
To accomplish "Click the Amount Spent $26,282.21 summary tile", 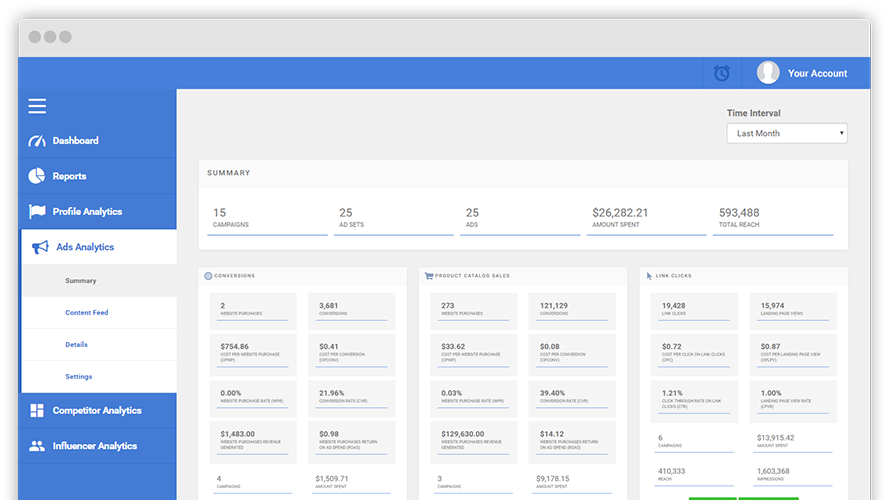I will (646, 219).
